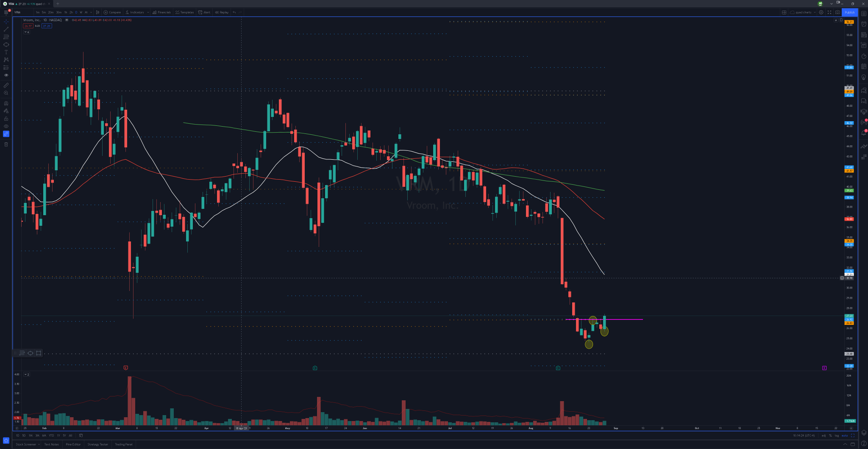Open the Fibonacci and Gann tools
This screenshot has width=868, height=449.
pos(6,37)
